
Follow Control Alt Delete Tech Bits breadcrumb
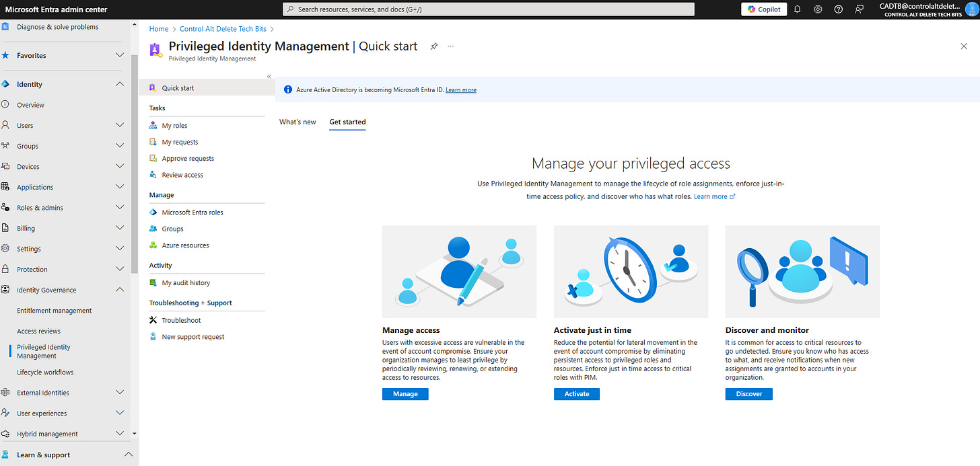[x=223, y=29]
